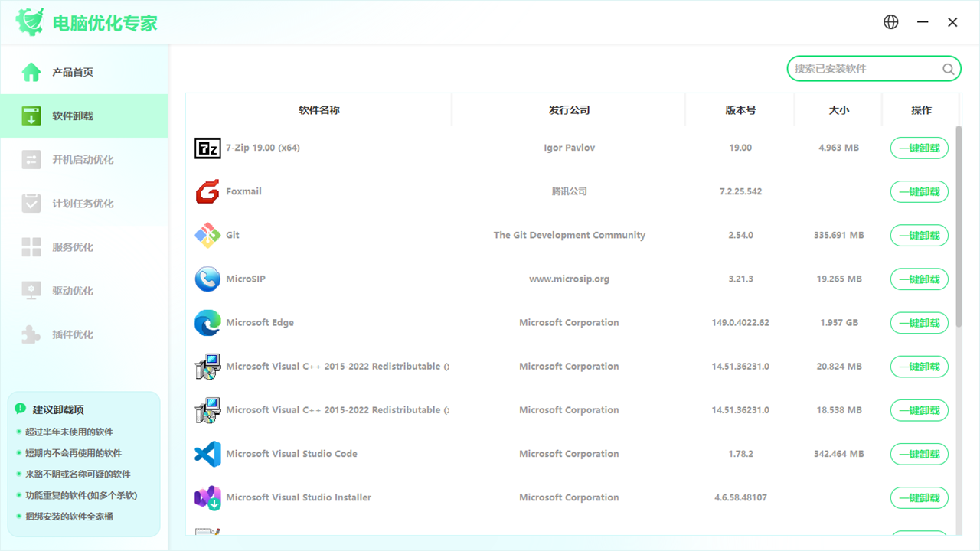Click the 计划任务优化 checklist icon

click(31, 204)
